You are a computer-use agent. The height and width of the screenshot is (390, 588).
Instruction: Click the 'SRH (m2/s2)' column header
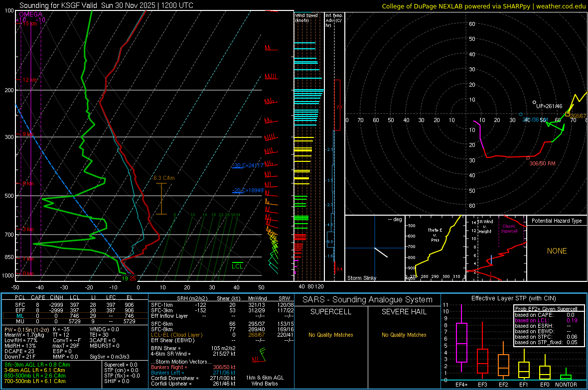(x=192, y=298)
